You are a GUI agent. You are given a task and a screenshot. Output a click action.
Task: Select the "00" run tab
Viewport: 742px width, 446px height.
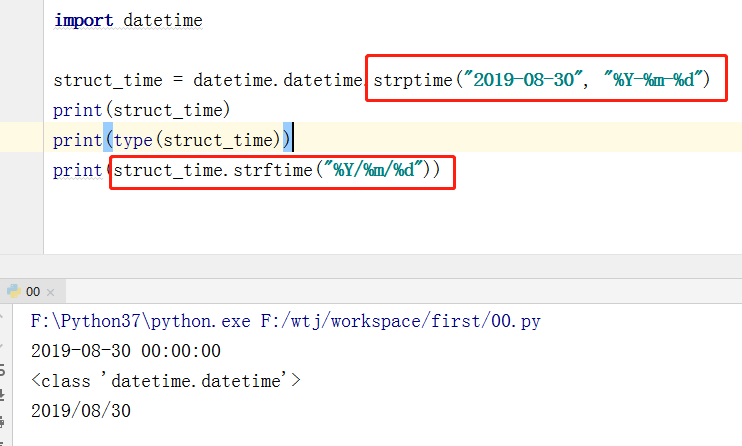(32, 292)
